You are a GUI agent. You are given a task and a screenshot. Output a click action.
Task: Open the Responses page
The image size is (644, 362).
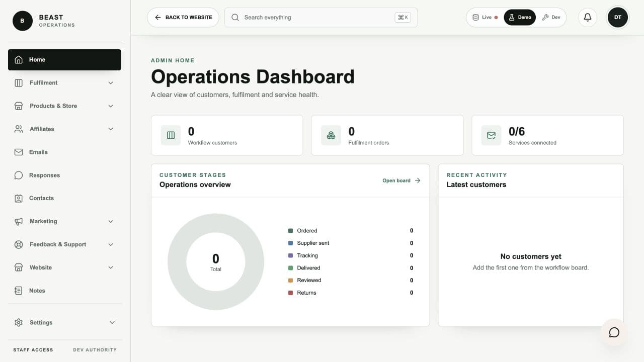[64, 175]
